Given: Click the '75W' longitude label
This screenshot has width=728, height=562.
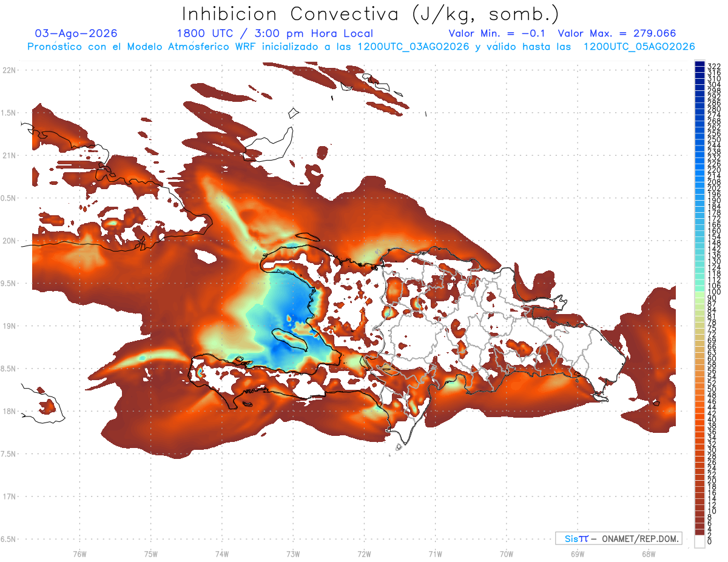Looking at the screenshot, I should click(x=150, y=554).
